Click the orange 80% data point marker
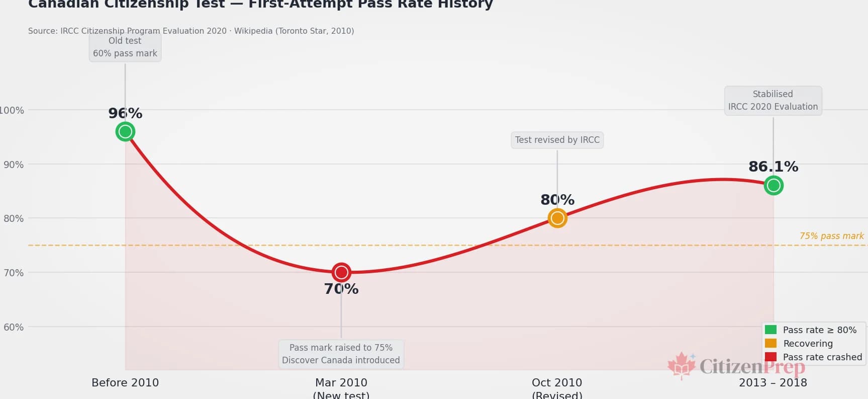This screenshot has width=868, height=399. [557, 218]
